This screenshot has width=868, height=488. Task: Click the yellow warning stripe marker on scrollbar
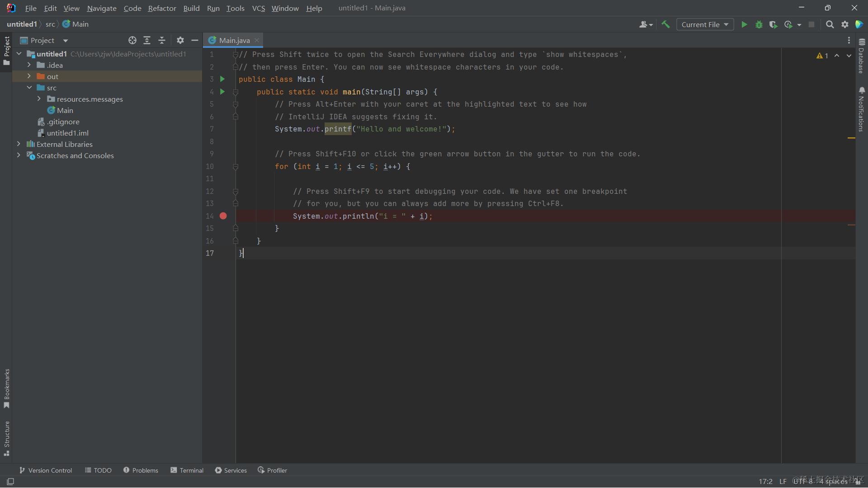coord(851,138)
